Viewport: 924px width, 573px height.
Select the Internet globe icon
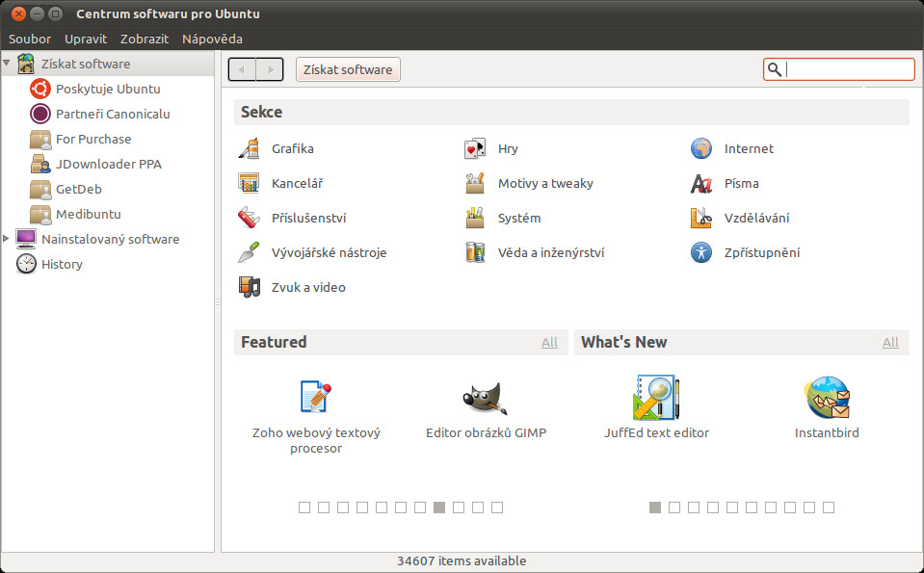pos(700,149)
